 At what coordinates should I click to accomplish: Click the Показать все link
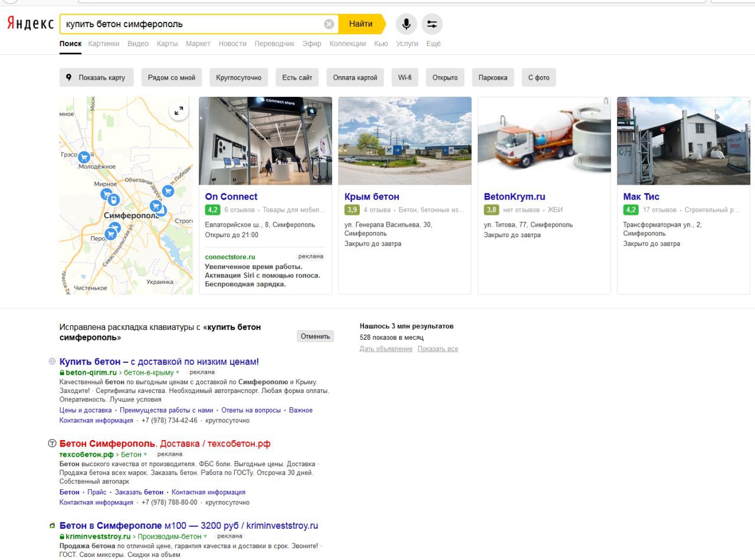(438, 349)
